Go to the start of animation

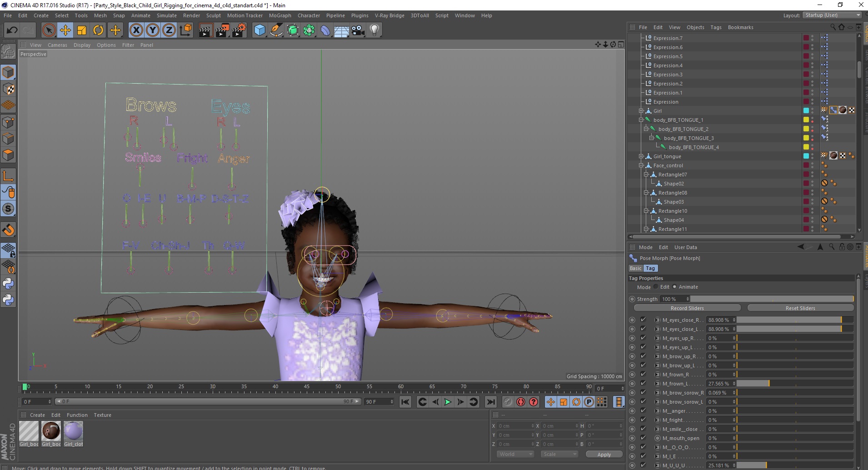coord(405,402)
